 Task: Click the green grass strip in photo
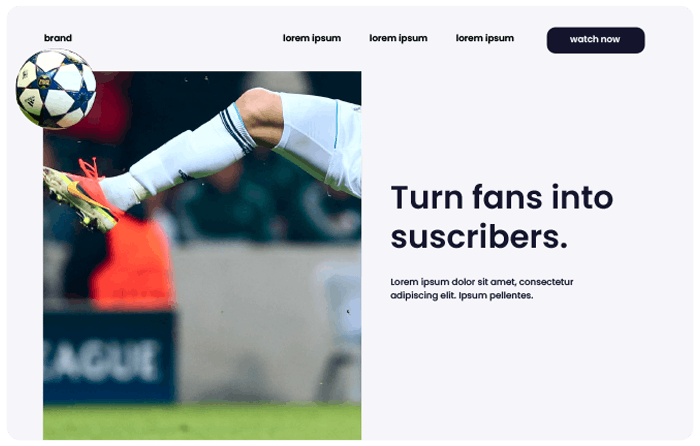coord(202,422)
